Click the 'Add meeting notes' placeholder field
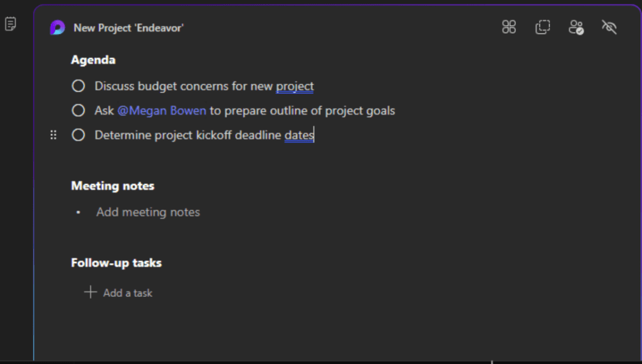The width and height of the screenshot is (642, 364). coord(148,212)
